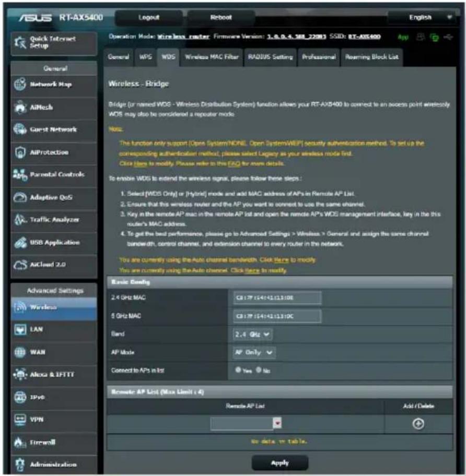Click the USB status icon in header

[x=448, y=37]
